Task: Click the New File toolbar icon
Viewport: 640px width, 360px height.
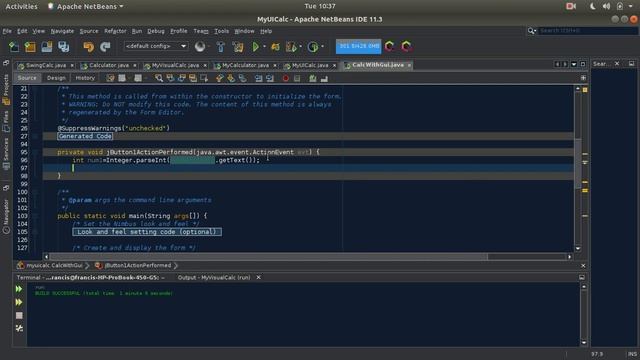Action: (13, 47)
